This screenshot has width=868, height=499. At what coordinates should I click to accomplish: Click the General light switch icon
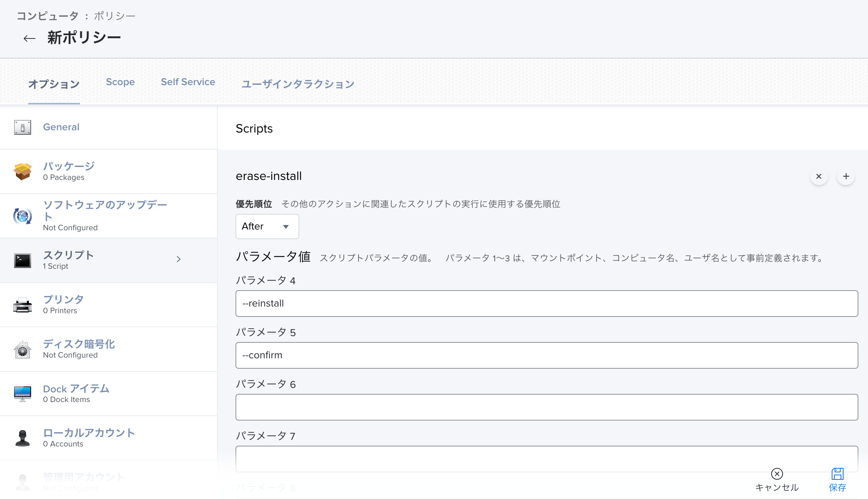[x=23, y=127]
